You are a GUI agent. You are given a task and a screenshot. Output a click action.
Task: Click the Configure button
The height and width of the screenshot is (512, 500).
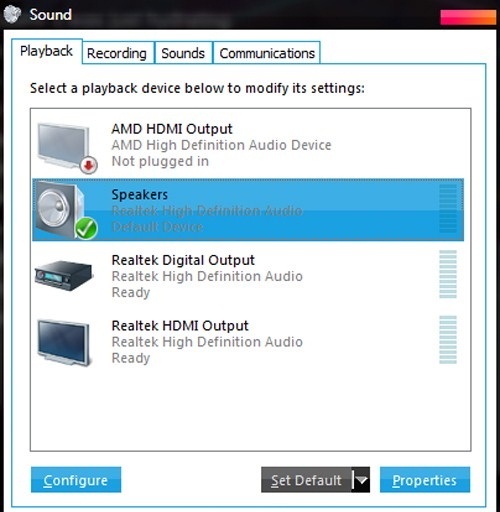(76, 480)
